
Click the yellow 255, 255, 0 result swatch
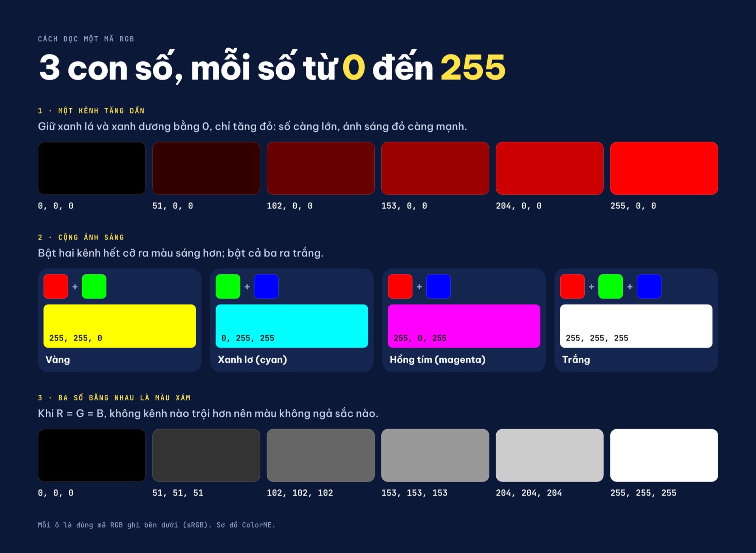(119, 326)
